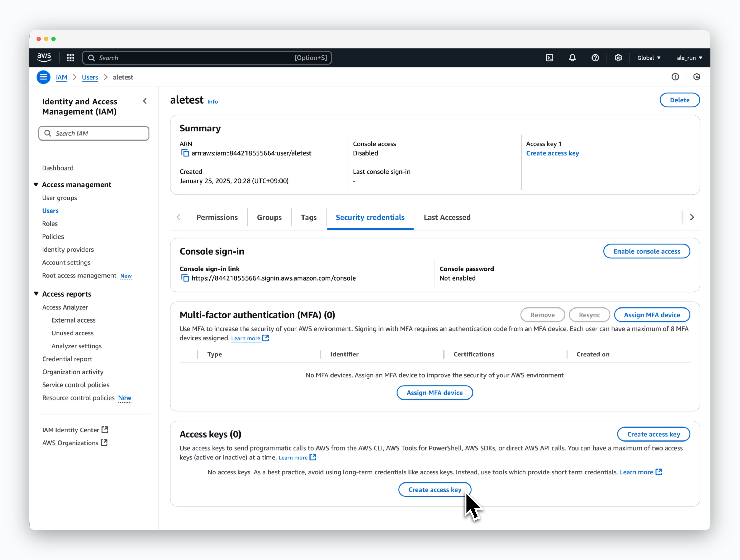Image resolution: width=740 pixels, height=560 pixels.
Task: Collapse the Access management section
Action: [36, 184]
